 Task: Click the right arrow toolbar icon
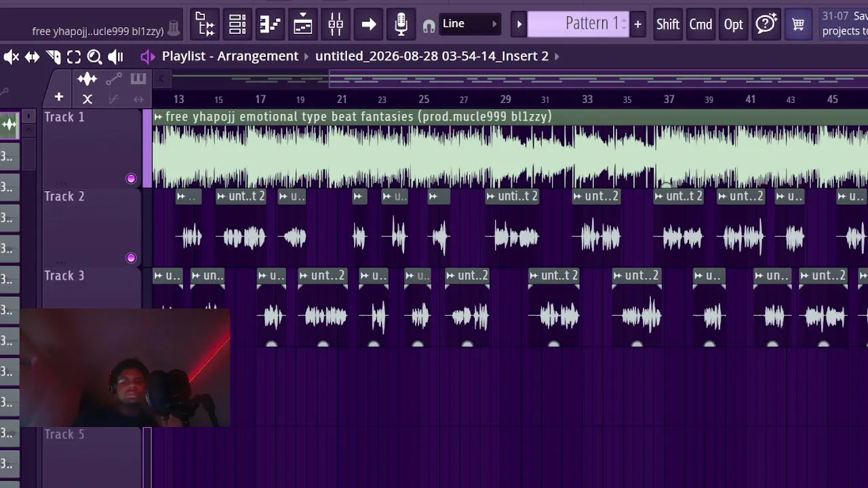pos(369,25)
